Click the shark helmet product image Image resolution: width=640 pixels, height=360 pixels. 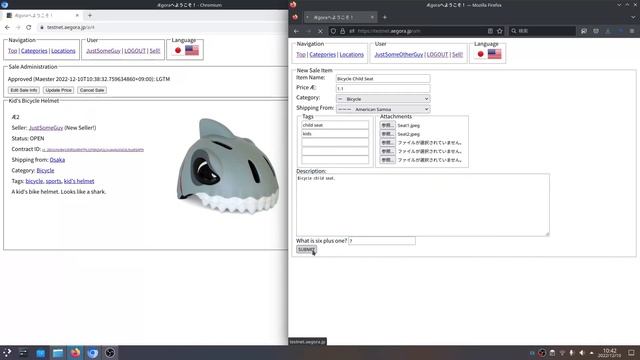point(228,165)
